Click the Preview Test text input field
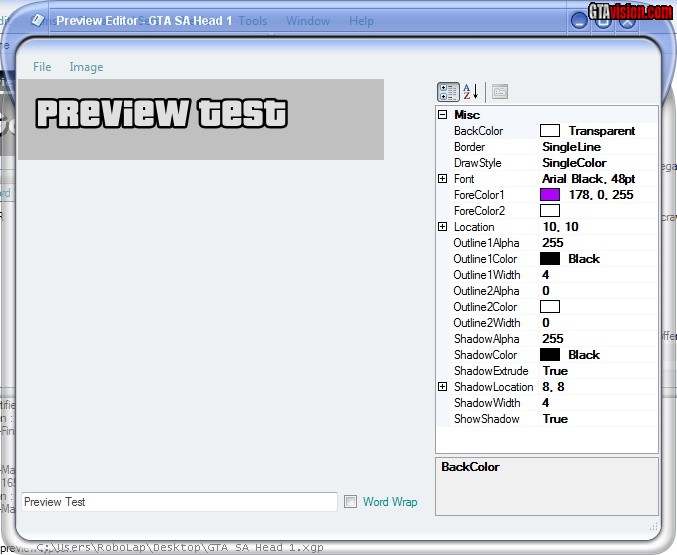 pos(178,502)
